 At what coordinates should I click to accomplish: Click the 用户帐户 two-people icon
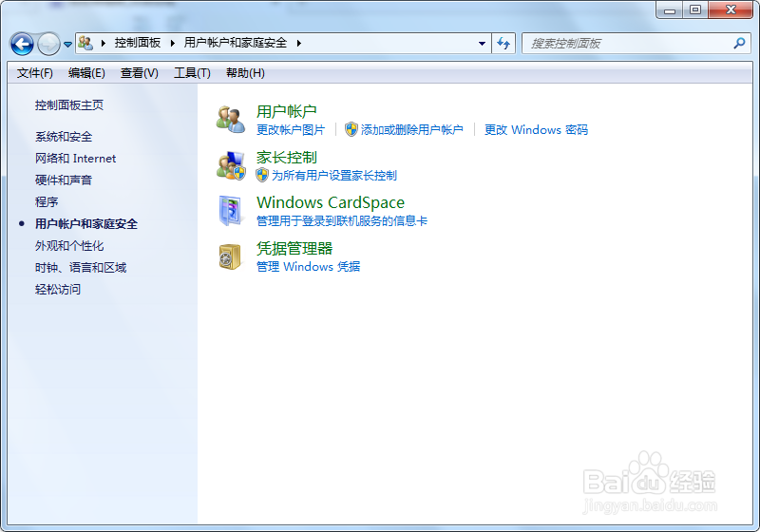tap(231, 120)
